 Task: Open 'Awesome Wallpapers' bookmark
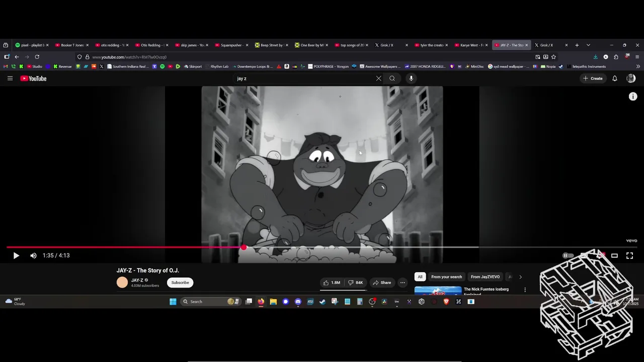click(x=380, y=66)
